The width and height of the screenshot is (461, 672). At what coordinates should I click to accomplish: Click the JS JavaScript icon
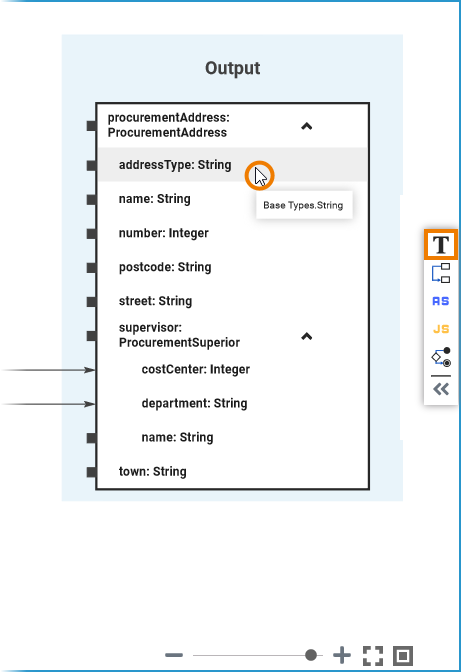441,329
